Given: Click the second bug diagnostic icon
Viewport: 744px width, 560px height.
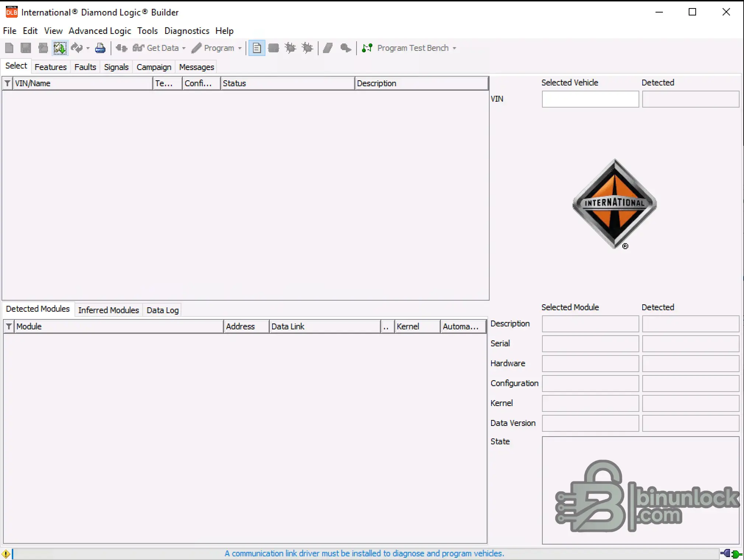Looking at the screenshot, I should [307, 48].
